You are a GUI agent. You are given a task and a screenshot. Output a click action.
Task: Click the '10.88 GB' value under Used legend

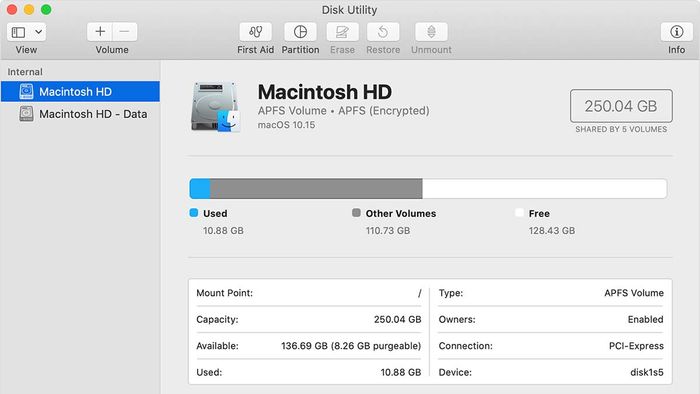point(223,231)
